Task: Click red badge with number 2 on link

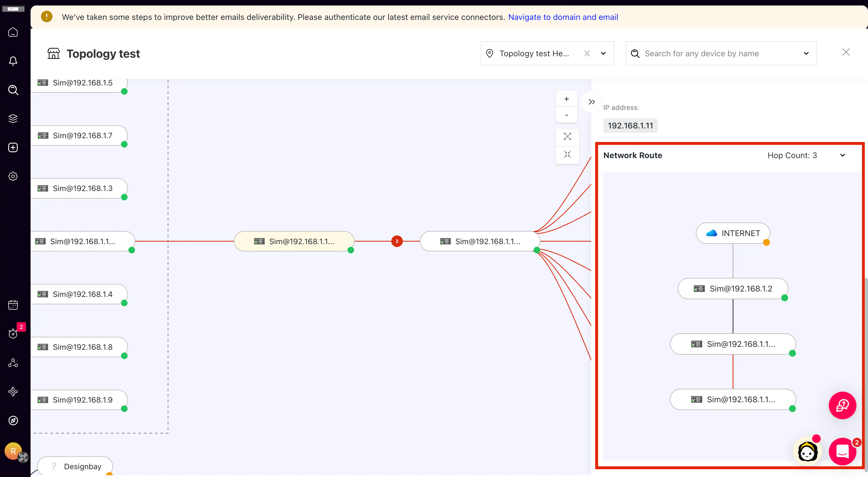Action: click(x=397, y=241)
